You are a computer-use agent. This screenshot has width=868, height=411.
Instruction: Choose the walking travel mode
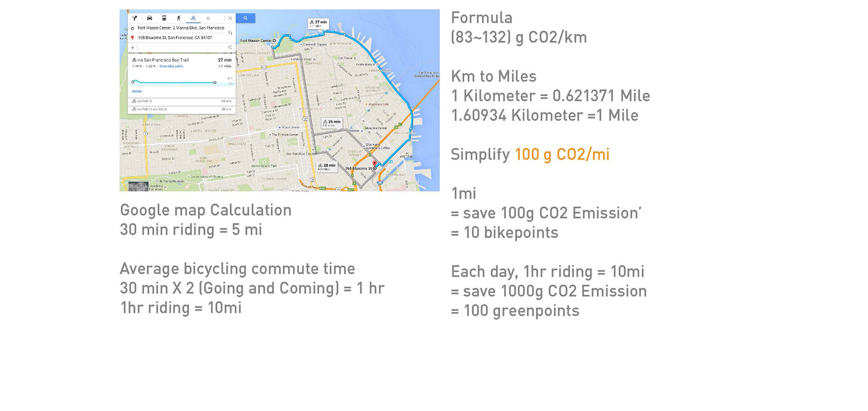(179, 18)
